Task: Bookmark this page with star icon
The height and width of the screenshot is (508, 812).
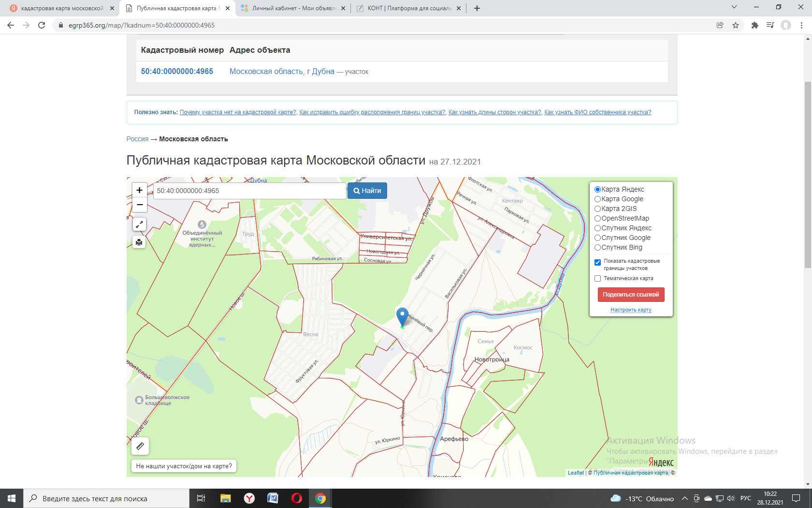Action: click(x=736, y=25)
